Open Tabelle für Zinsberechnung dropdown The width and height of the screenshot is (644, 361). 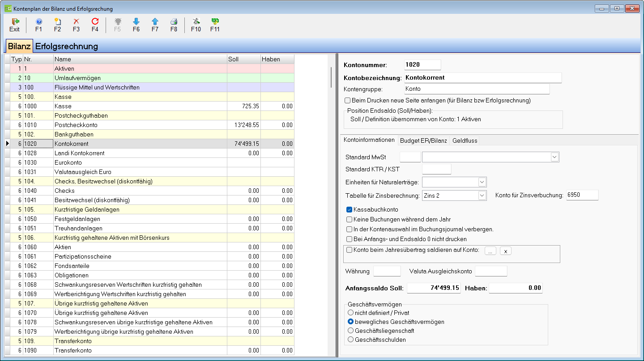coord(482,195)
